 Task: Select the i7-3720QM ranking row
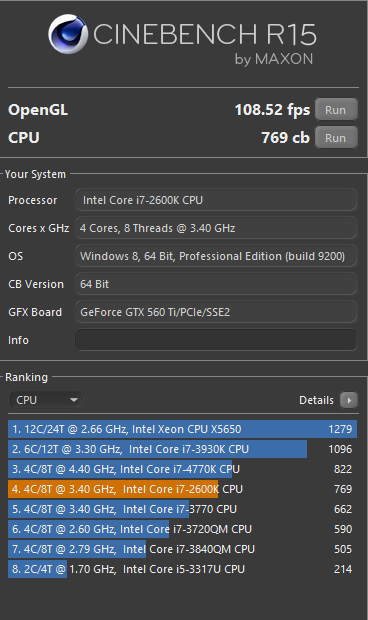pos(183,529)
